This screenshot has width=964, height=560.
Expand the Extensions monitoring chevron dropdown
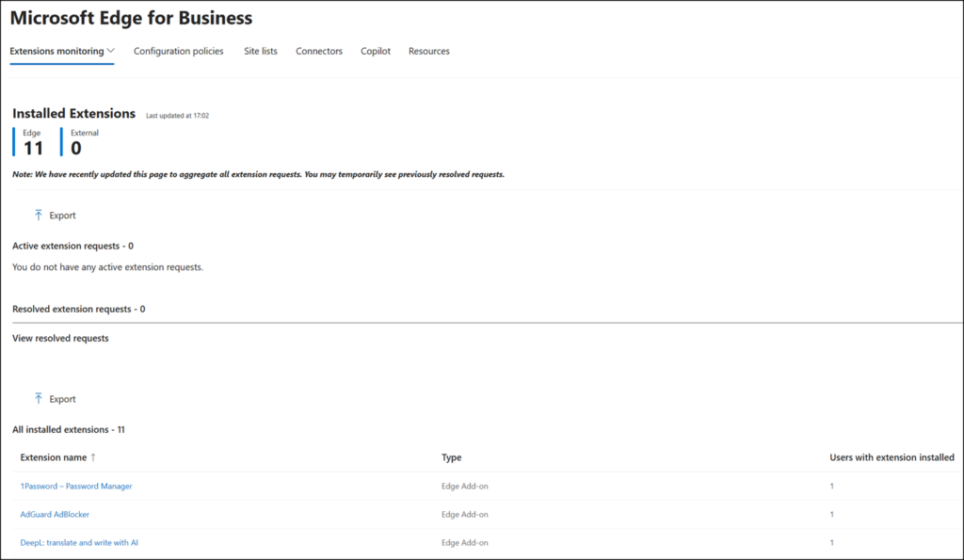[111, 51]
